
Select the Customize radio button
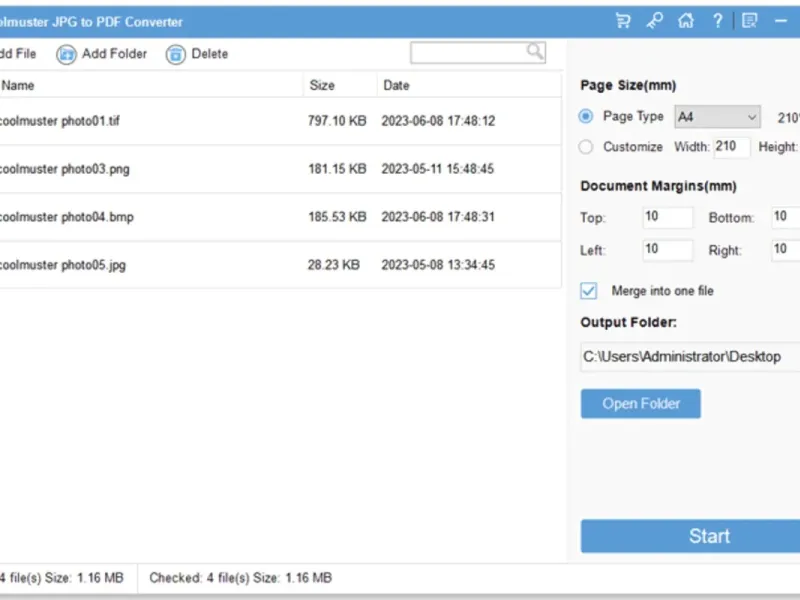586,147
